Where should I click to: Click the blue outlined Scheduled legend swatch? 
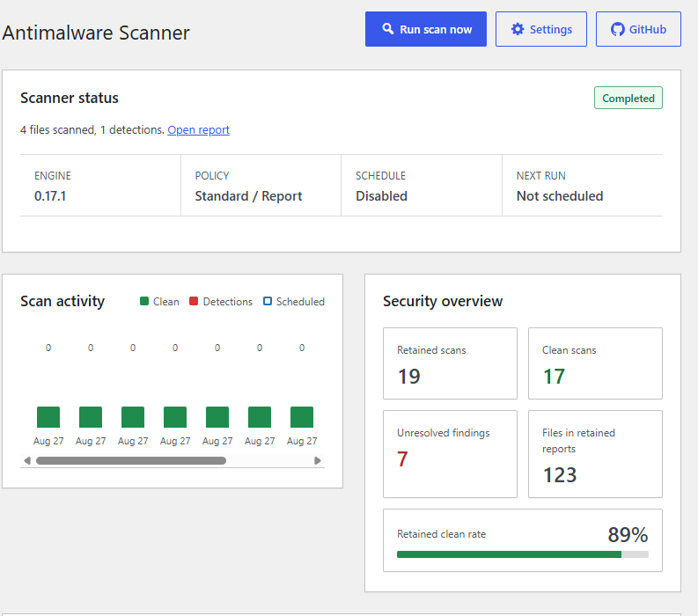tap(268, 301)
